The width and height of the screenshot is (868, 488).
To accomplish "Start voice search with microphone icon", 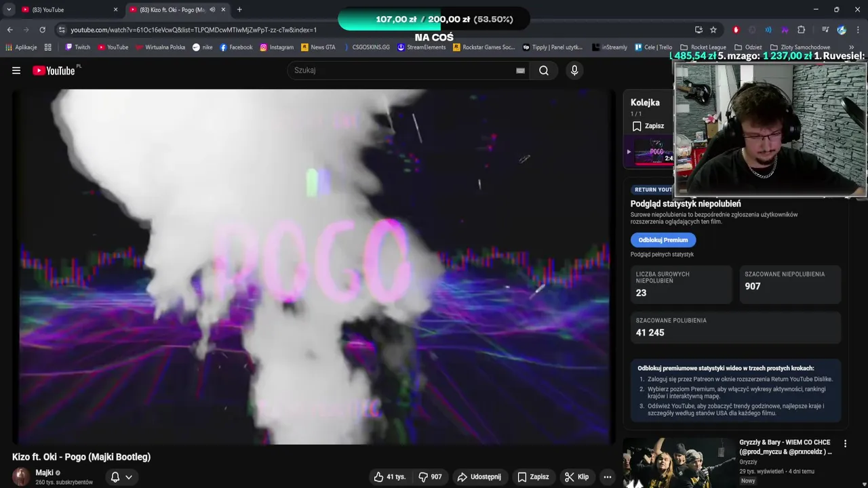I will tap(574, 70).
